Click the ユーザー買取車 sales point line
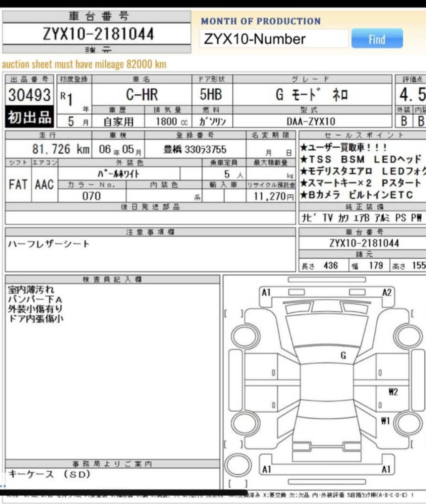 point(344,148)
